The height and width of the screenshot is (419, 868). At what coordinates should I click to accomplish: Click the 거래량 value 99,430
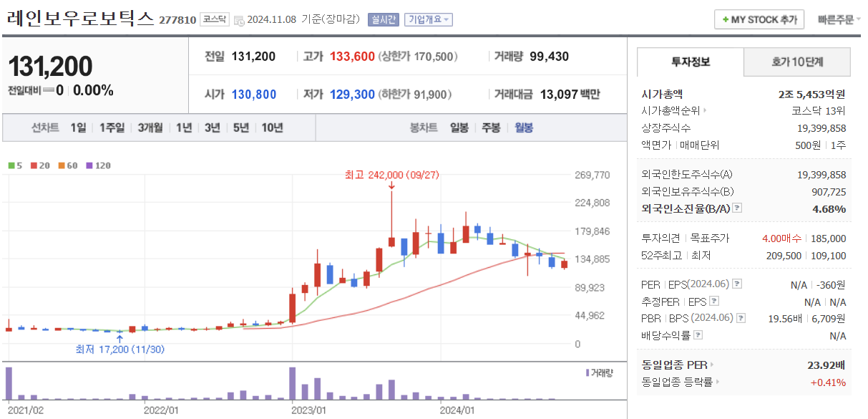(550, 56)
